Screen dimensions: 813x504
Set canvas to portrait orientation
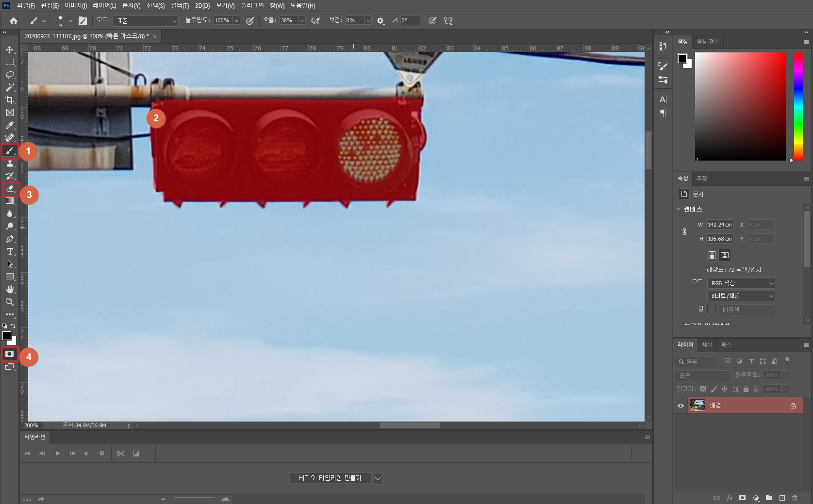(712, 255)
